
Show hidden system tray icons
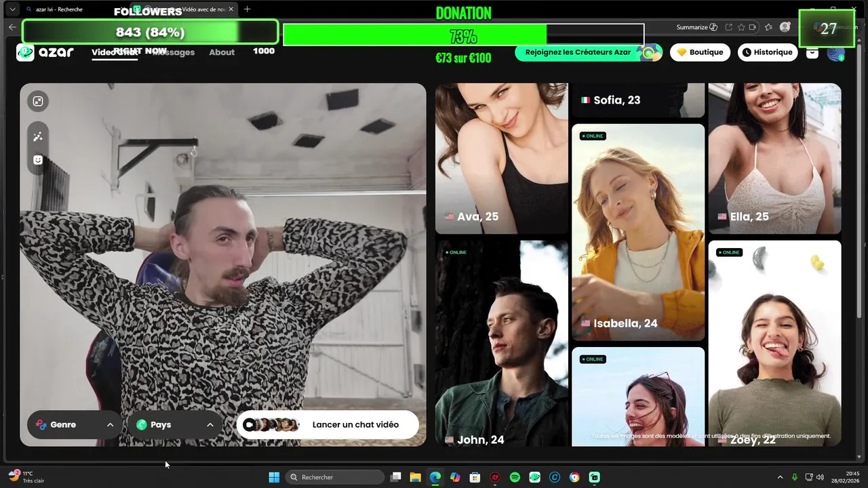[x=780, y=477]
